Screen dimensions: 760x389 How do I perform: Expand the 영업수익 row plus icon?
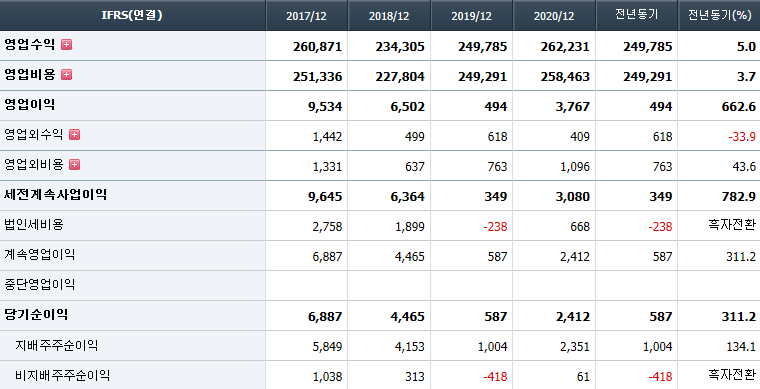point(66,45)
